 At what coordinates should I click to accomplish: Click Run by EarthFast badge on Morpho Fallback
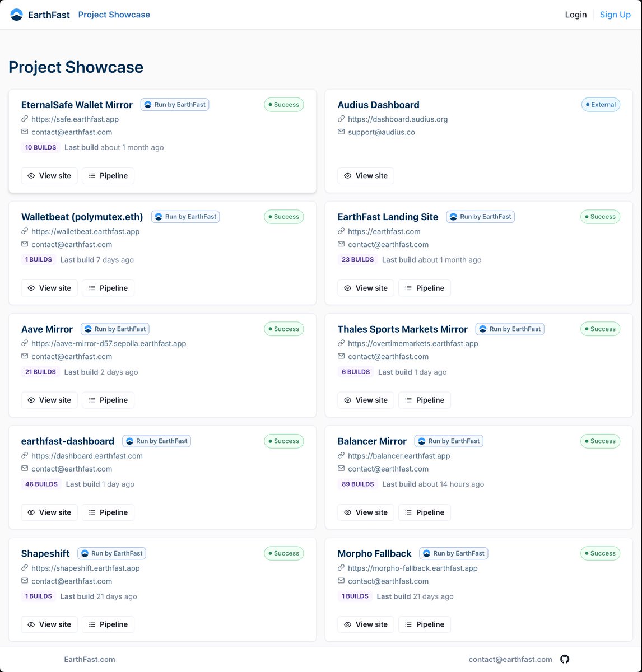454,553
